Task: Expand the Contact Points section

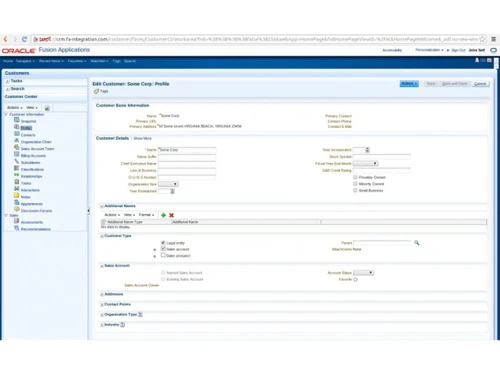Action: (102, 305)
